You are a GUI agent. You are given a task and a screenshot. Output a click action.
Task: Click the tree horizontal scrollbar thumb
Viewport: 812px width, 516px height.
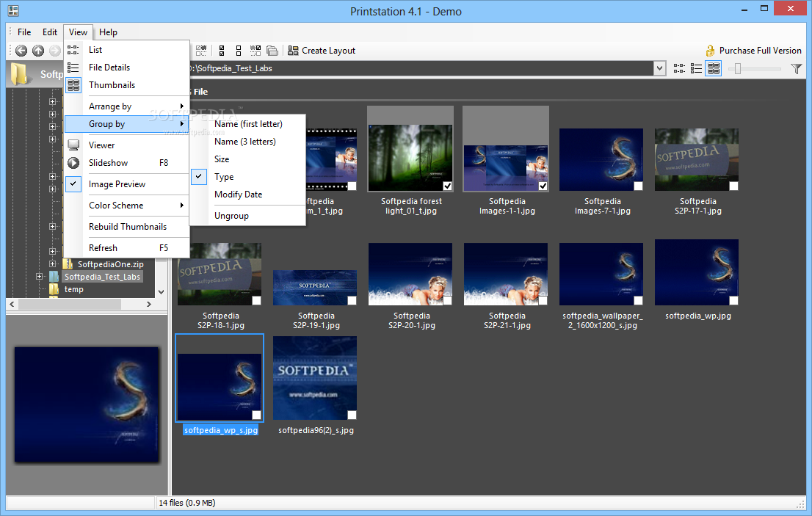click(70, 305)
